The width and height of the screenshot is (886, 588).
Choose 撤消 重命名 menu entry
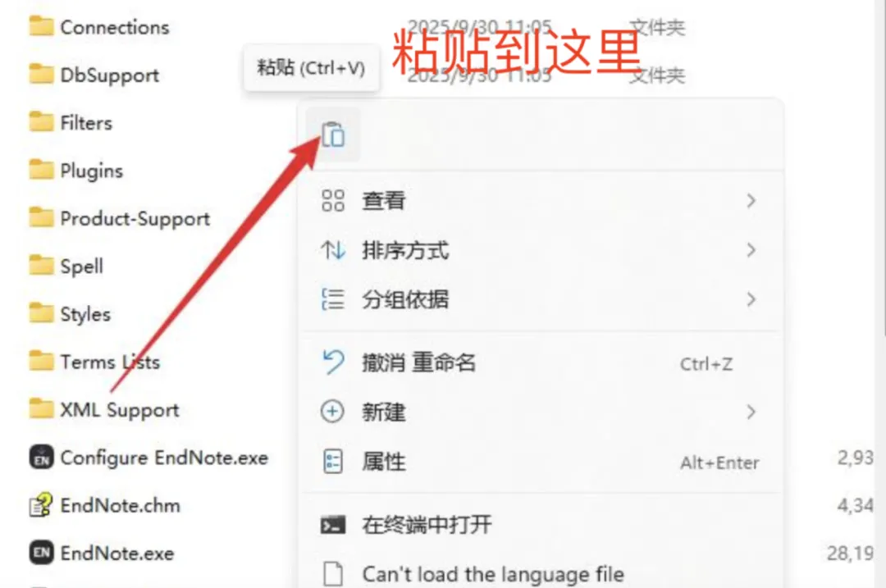pyautogui.click(x=541, y=362)
